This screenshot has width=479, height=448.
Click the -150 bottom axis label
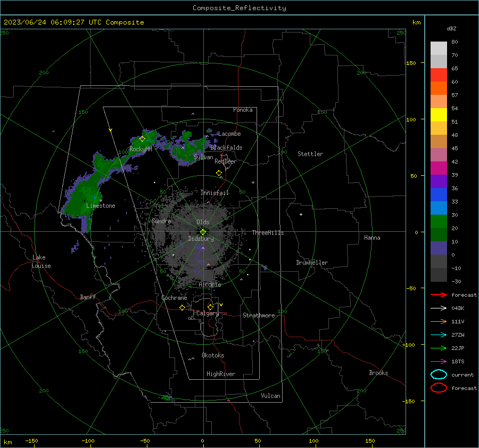[31, 441]
